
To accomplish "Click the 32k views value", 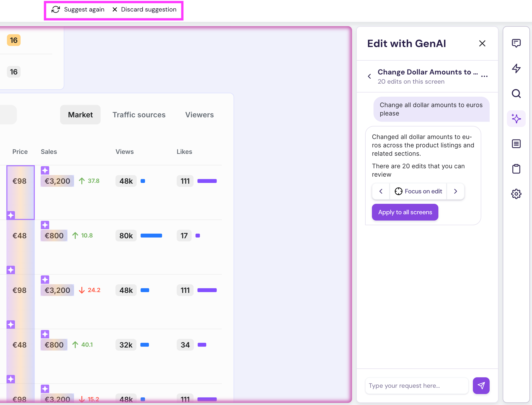I will coord(126,345).
